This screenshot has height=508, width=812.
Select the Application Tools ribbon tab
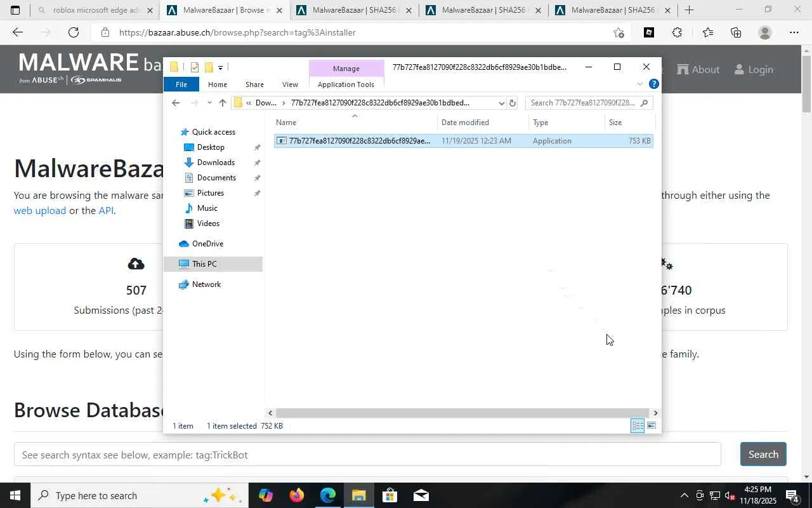(x=346, y=84)
